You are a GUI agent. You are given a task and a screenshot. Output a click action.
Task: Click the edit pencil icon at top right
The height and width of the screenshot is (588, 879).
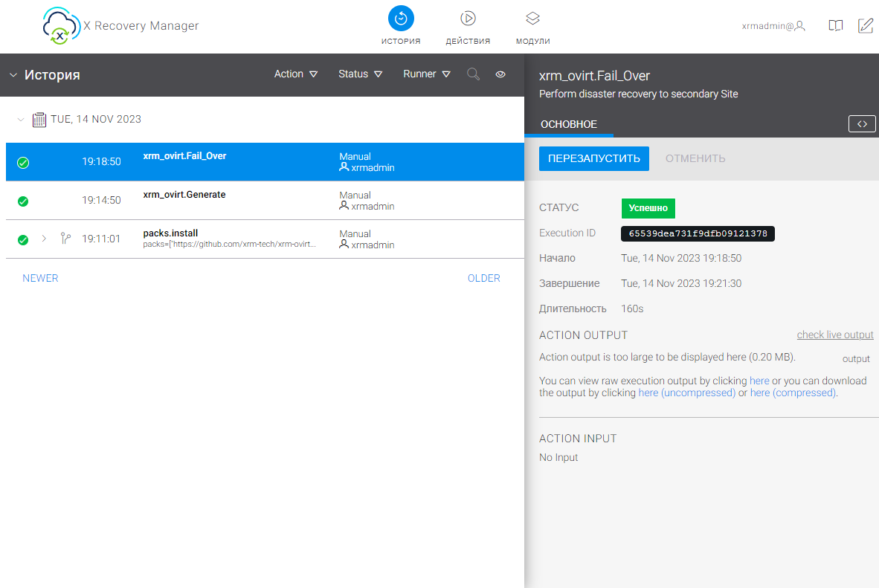(865, 26)
